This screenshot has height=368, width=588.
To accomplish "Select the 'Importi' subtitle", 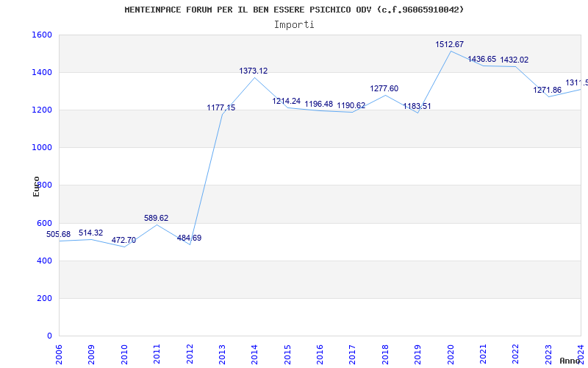I will pyautogui.click(x=294, y=25).
